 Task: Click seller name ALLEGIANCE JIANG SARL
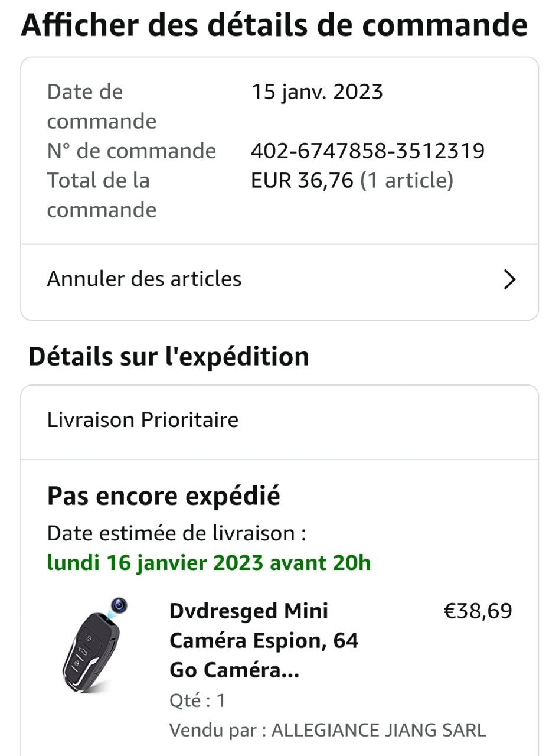[378, 730]
